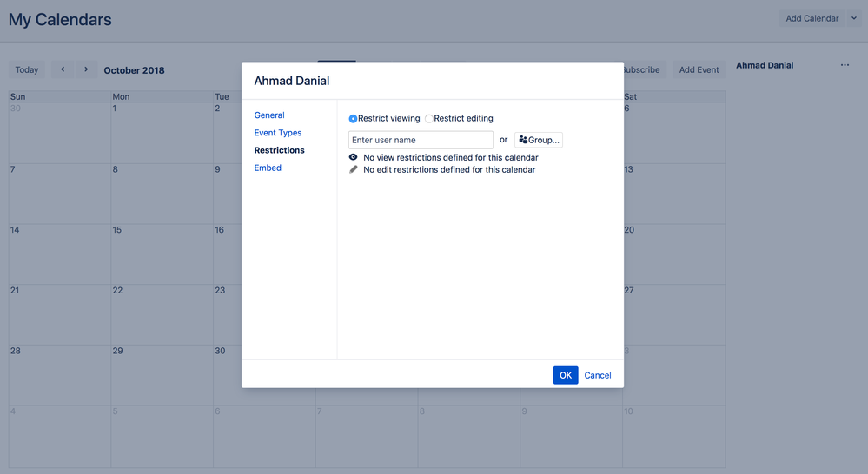Cancel the restrictions dialog
868x474 pixels.
(598, 375)
